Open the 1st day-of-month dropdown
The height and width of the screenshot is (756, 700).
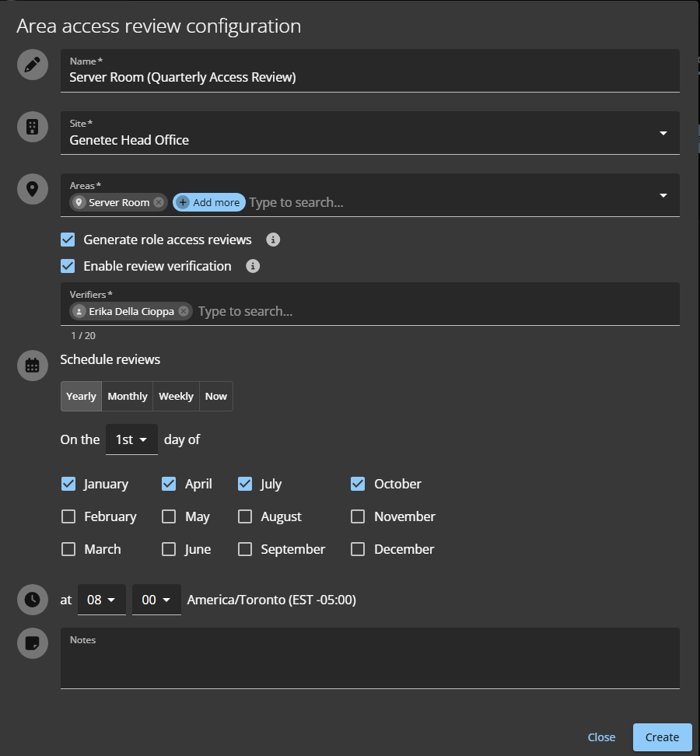[131, 439]
